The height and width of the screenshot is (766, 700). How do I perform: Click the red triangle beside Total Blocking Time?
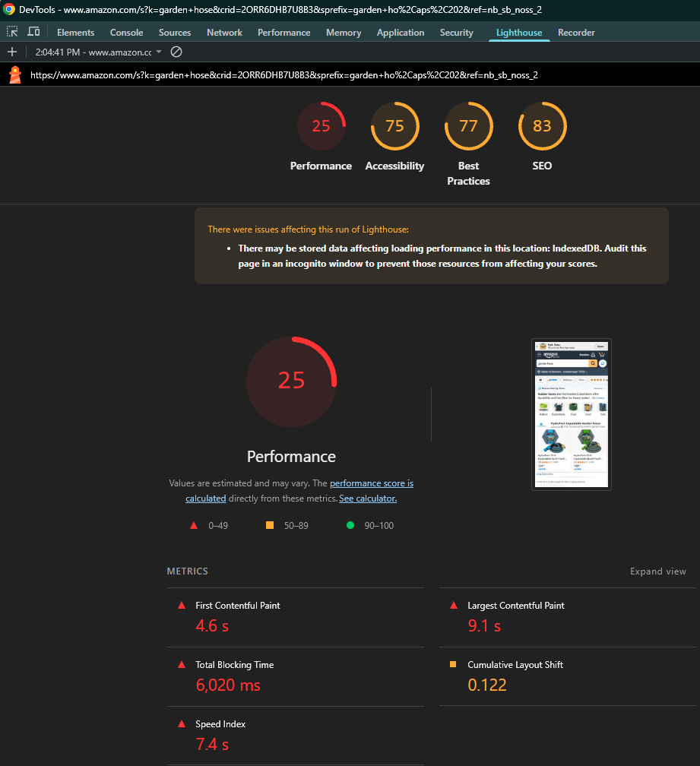pos(182,664)
